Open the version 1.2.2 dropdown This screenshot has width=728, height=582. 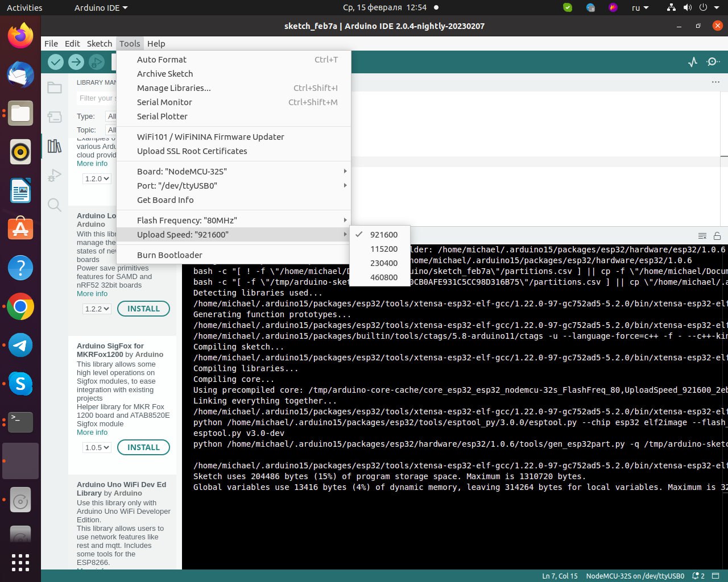coord(97,309)
